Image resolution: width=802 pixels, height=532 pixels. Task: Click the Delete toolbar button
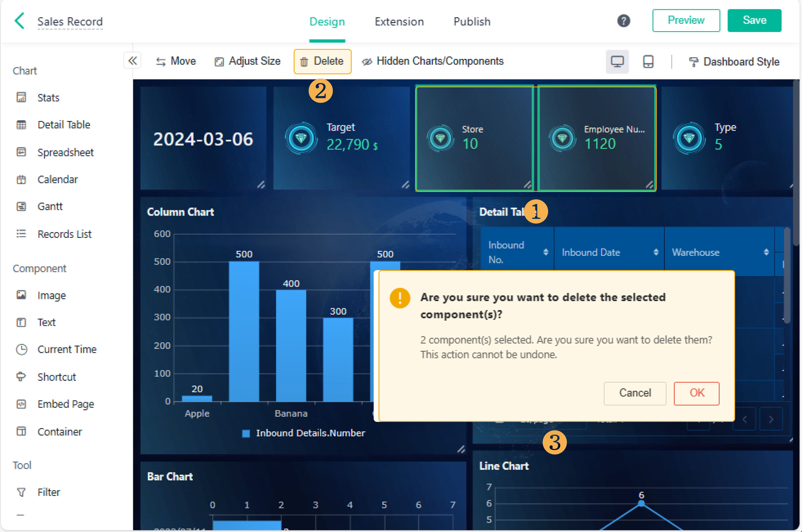point(322,61)
